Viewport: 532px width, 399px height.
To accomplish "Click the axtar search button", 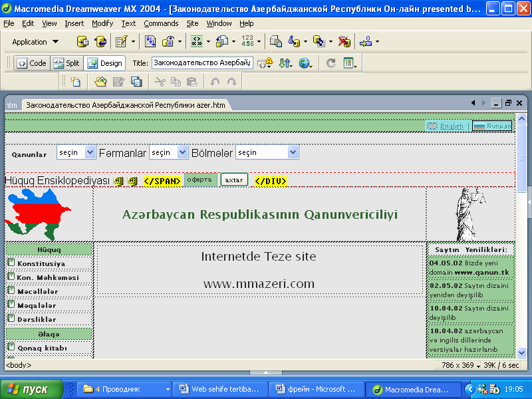I will (x=234, y=180).
